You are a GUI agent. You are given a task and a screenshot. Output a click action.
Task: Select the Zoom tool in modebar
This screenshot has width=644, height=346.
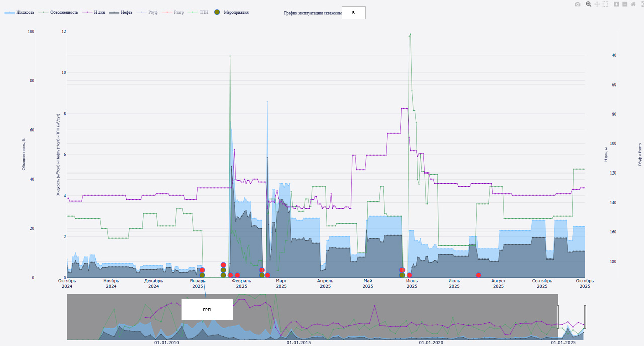point(588,4)
